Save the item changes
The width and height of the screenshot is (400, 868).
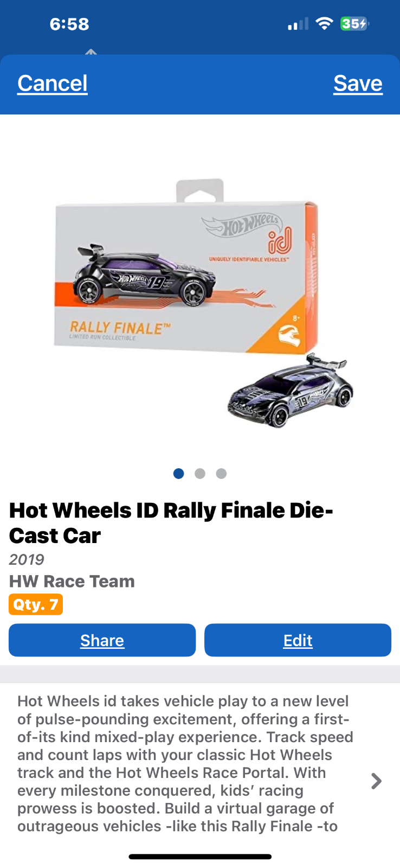pos(358,83)
